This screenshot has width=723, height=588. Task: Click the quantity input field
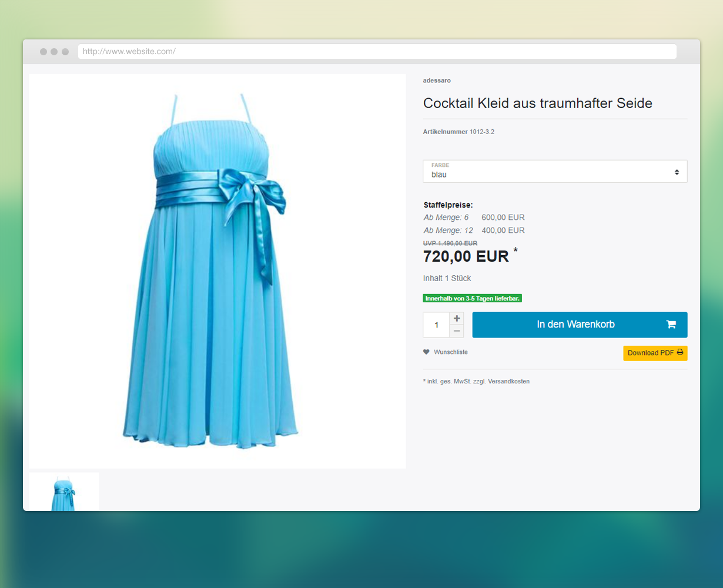tap(436, 325)
